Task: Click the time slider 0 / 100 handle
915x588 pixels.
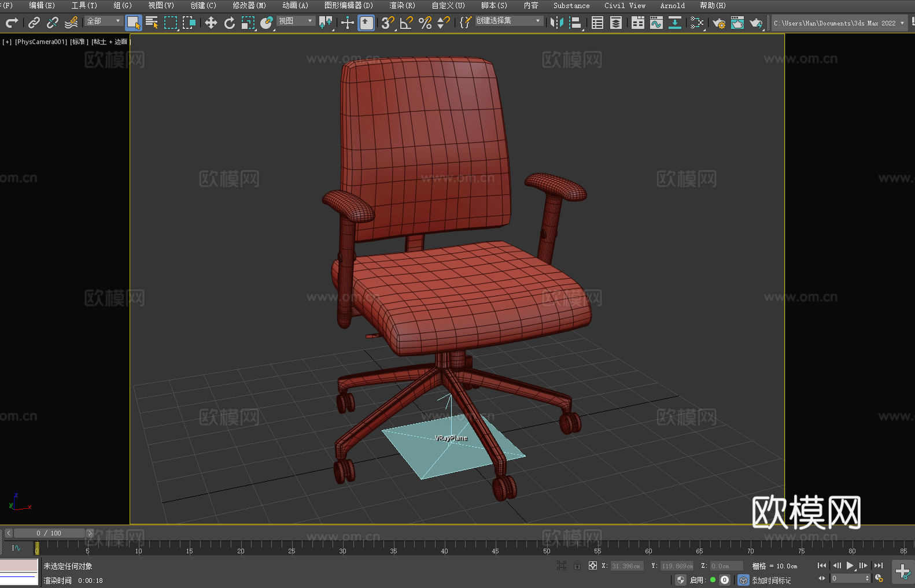Action: point(49,533)
